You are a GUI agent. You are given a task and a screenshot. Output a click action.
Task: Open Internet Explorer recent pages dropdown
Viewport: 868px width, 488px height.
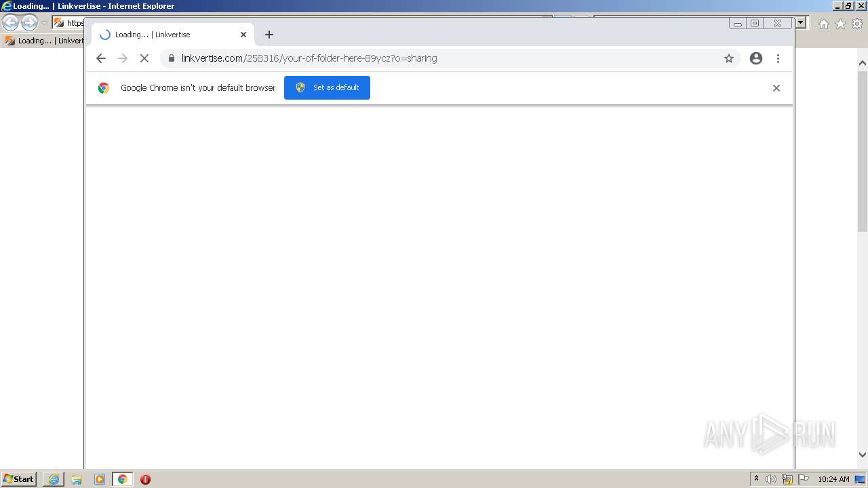pos(44,23)
